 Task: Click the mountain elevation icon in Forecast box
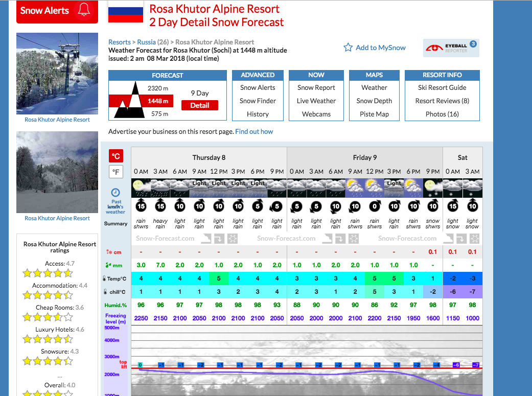click(x=130, y=100)
